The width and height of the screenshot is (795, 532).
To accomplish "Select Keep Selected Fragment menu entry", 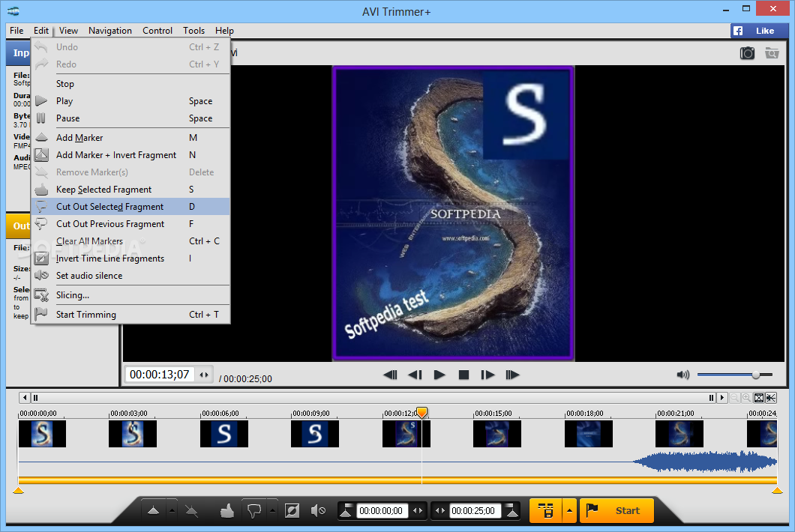I will click(x=130, y=189).
